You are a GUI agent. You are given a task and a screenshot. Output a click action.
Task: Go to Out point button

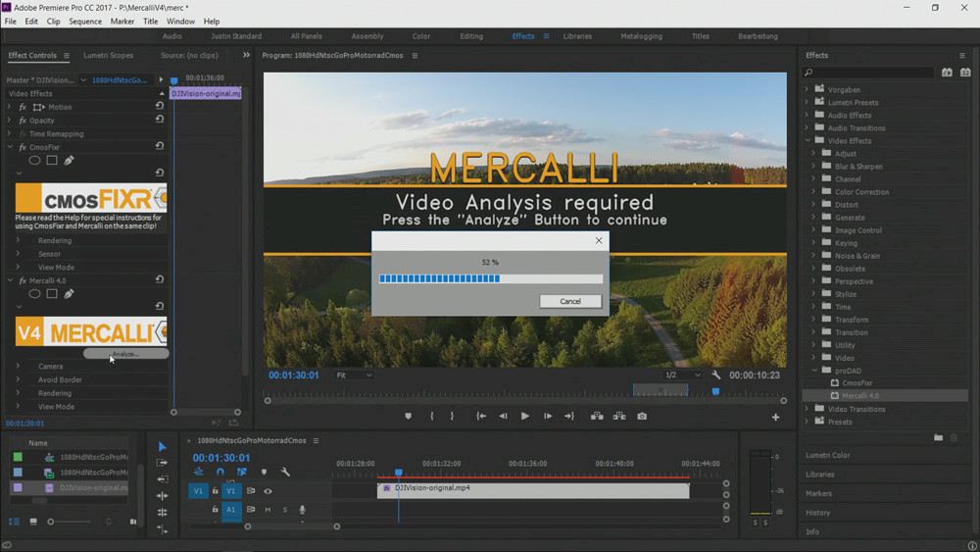(x=569, y=416)
